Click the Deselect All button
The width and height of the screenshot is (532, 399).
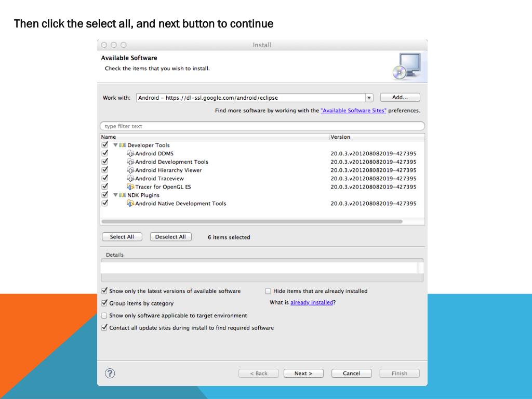tap(170, 237)
